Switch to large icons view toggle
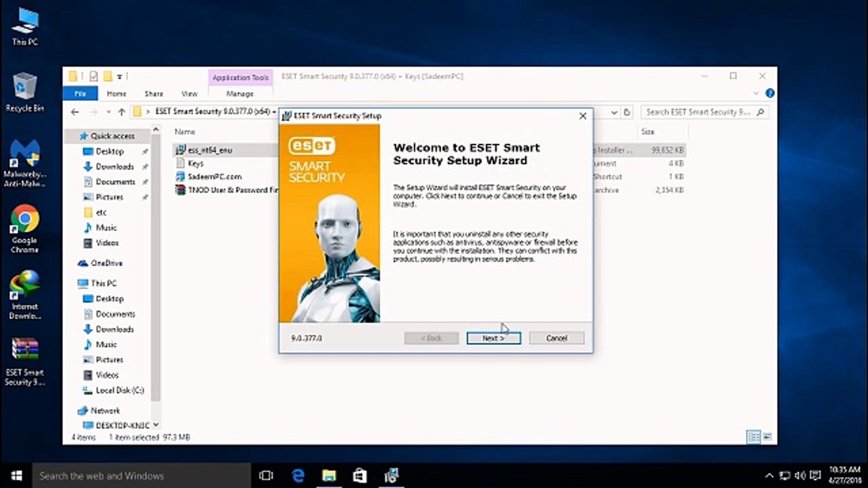The image size is (868, 488). click(x=767, y=436)
